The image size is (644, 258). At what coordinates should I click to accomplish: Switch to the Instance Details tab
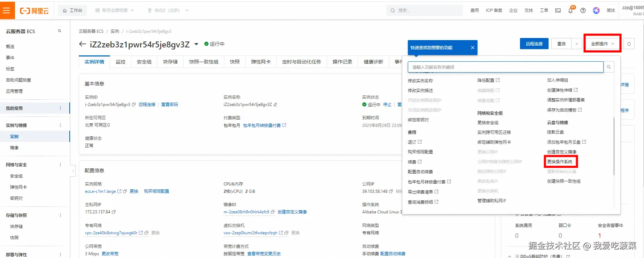[x=94, y=62]
